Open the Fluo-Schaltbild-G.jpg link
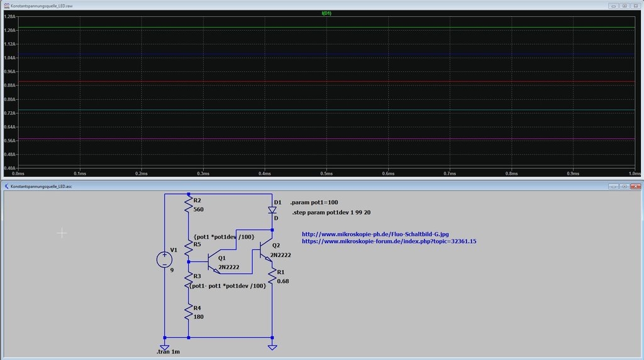This screenshot has width=644, height=360. pos(375,234)
